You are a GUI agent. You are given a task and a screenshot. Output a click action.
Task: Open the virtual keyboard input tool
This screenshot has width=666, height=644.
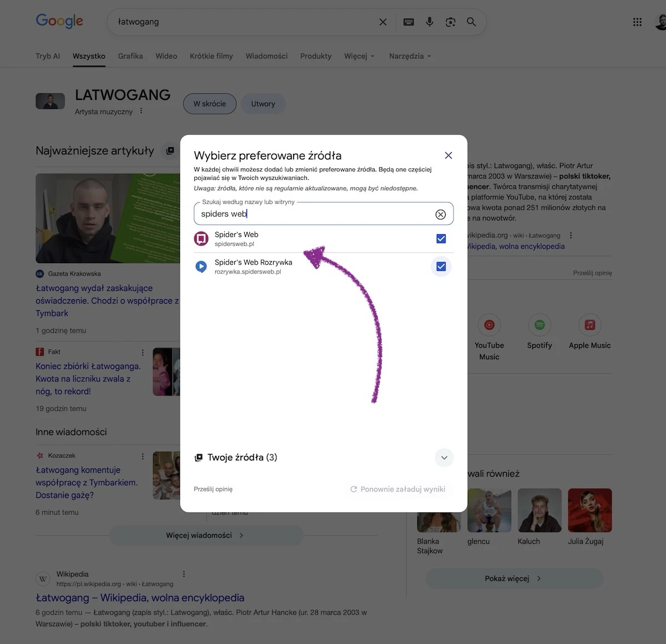click(x=408, y=22)
